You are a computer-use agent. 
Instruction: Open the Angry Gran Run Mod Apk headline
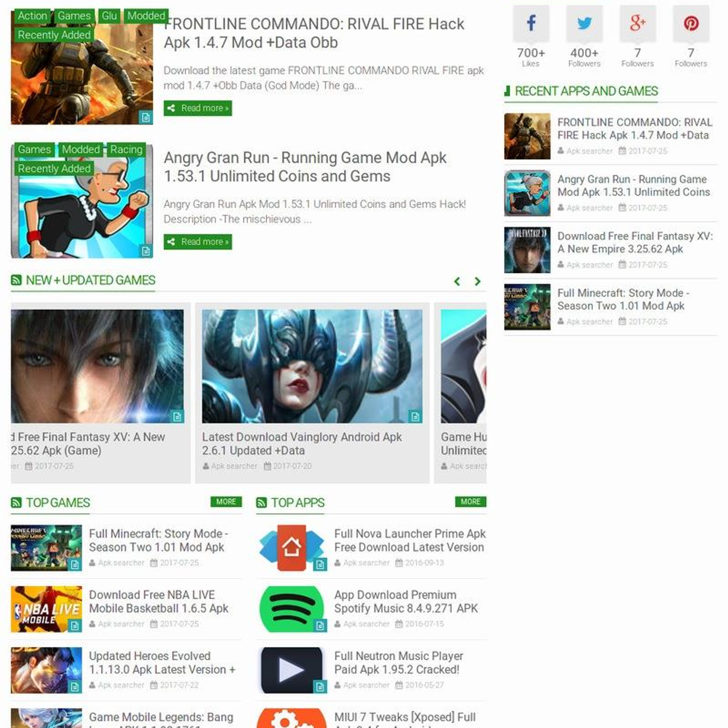pyautogui.click(x=305, y=167)
